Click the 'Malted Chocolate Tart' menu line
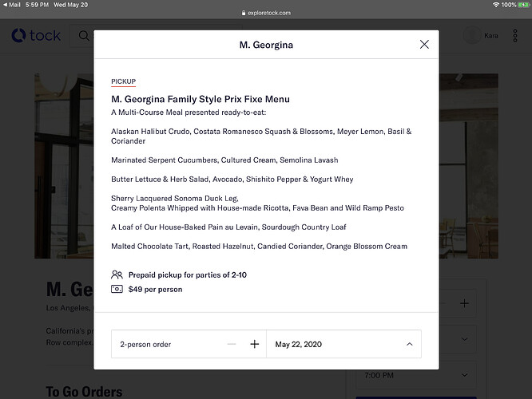Image resolution: width=532 pixels, height=399 pixels. (260, 246)
